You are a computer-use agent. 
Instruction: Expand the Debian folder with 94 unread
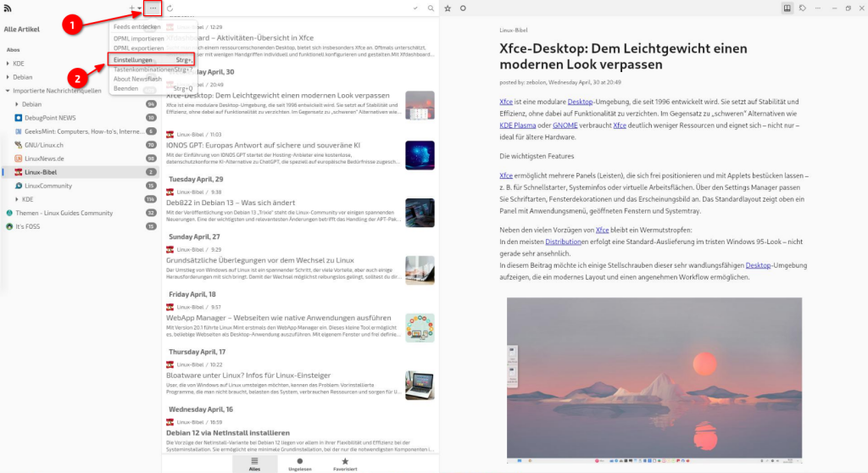(x=17, y=104)
